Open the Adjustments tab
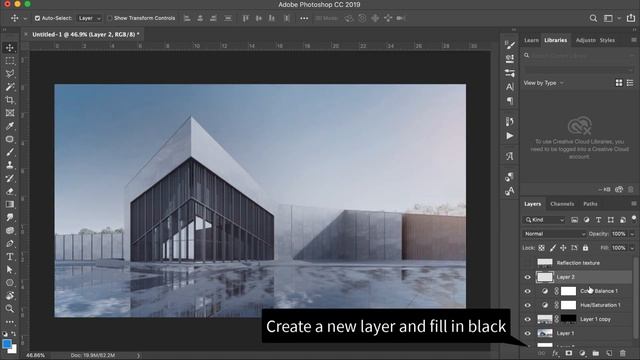This screenshot has height=360, width=640. pyautogui.click(x=585, y=40)
